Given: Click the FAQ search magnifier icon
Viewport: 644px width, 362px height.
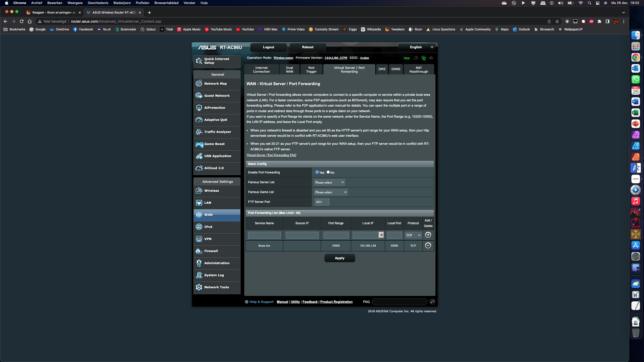Looking at the screenshot, I should click(432, 302).
